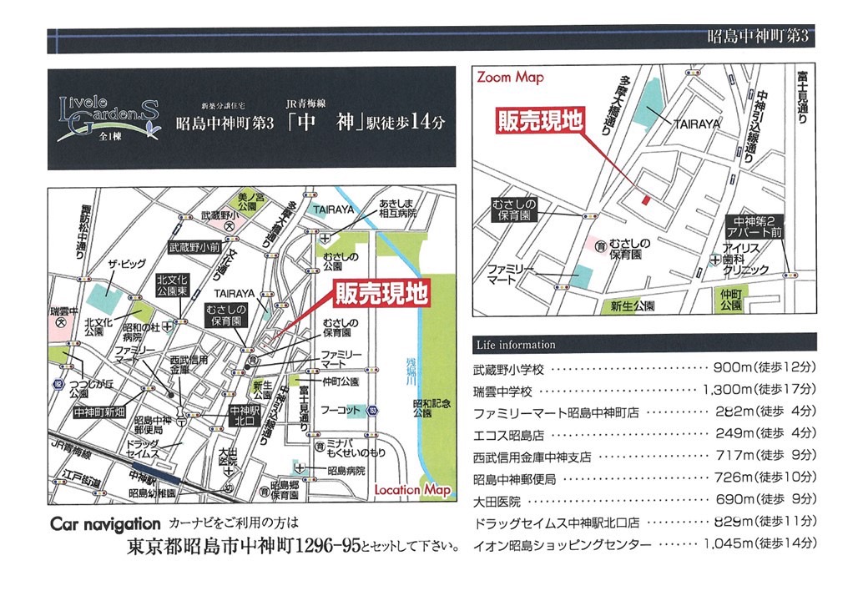This screenshot has height=601, width=868.
Task: Click the Livele Garden.S logo
Action: (x=109, y=118)
